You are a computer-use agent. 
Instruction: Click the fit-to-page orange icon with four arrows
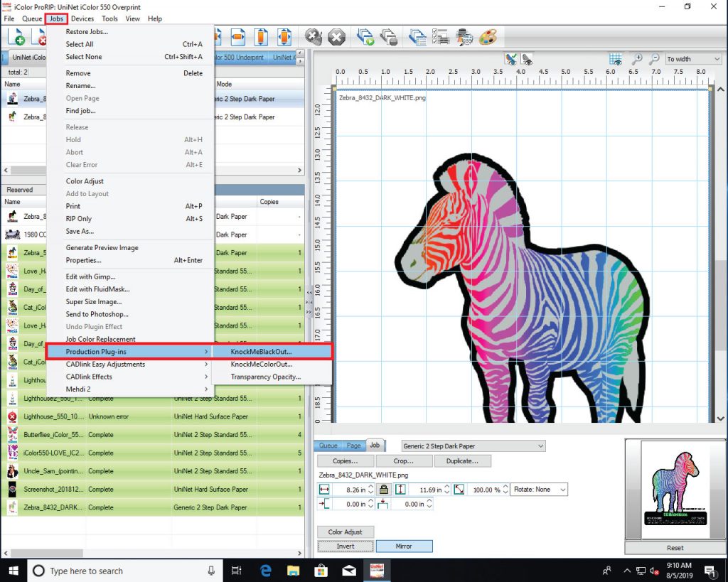coord(284,37)
